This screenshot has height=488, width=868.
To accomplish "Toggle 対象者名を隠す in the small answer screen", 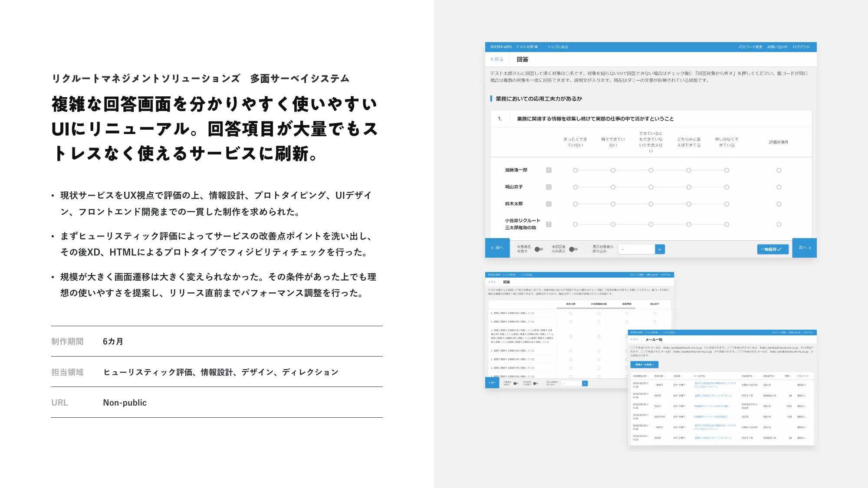I will [x=516, y=383].
